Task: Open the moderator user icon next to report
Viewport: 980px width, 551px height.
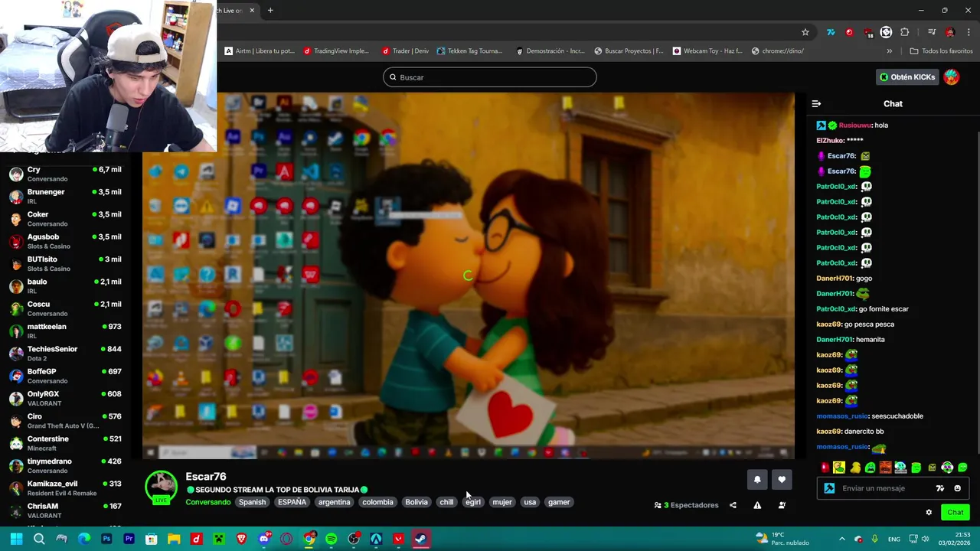Action: pos(782,505)
